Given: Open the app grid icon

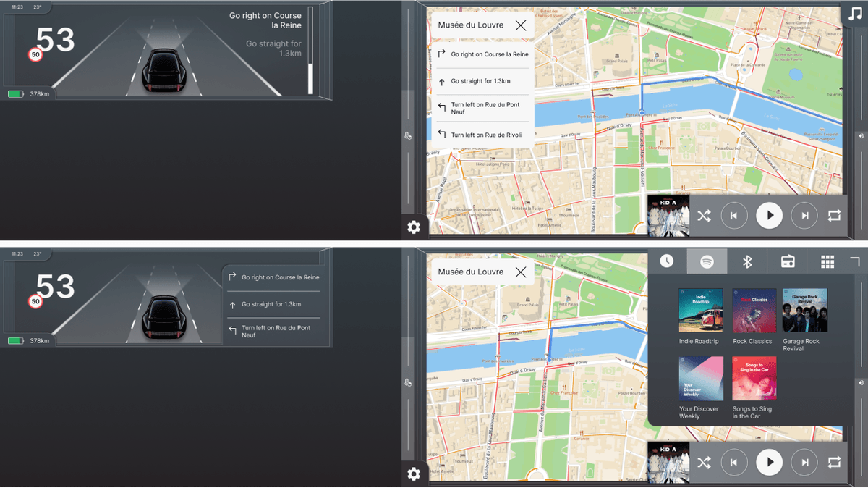Looking at the screenshot, I should (x=827, y=261).
